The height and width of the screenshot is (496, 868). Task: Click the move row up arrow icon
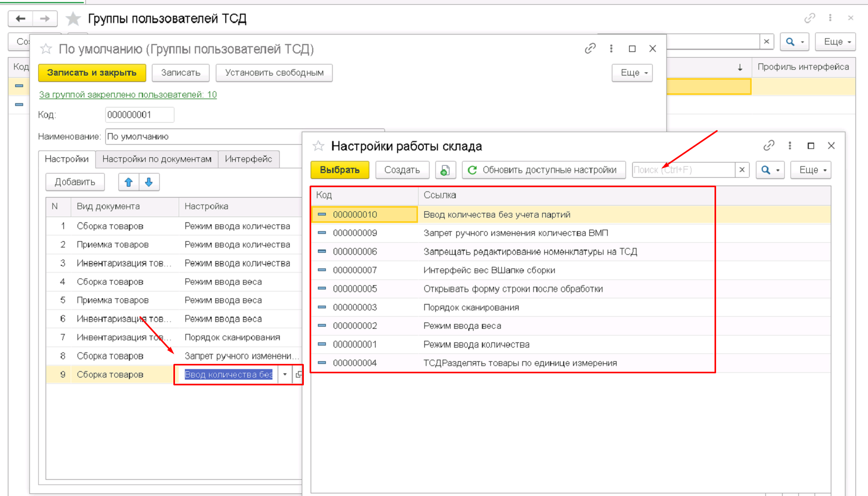(128, 182)
